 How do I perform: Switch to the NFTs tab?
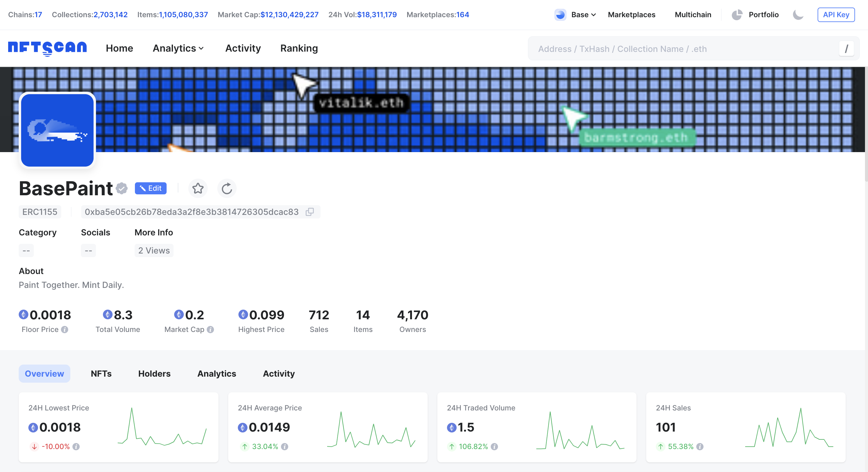coord(101,374)
